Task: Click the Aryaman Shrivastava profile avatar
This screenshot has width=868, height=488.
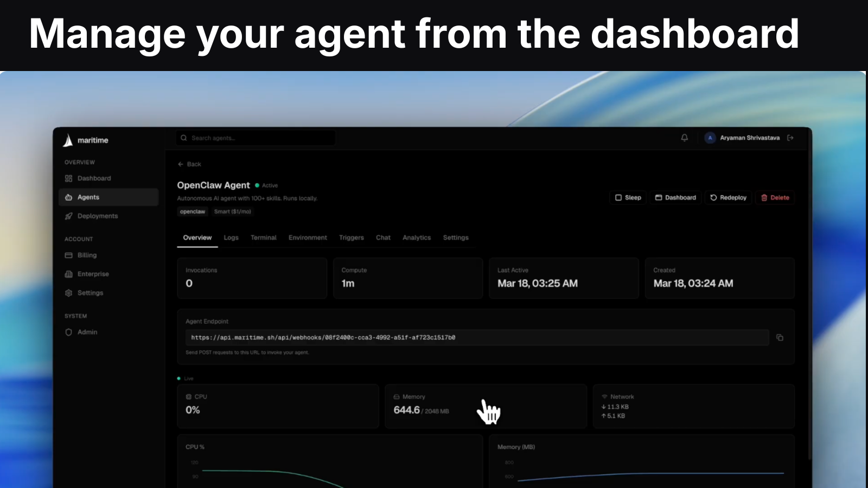Action: (x=710, y=138)
